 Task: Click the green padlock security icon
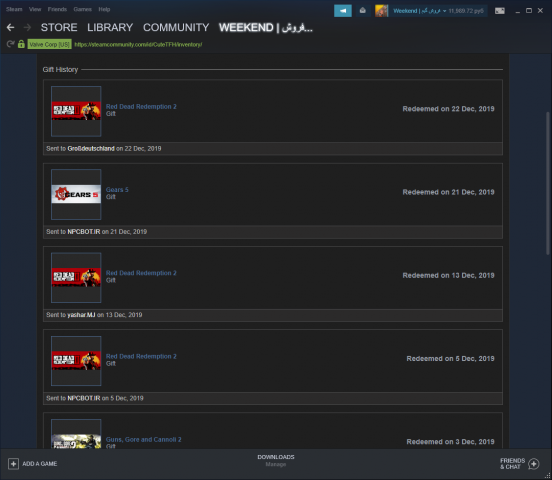(21, 44)
